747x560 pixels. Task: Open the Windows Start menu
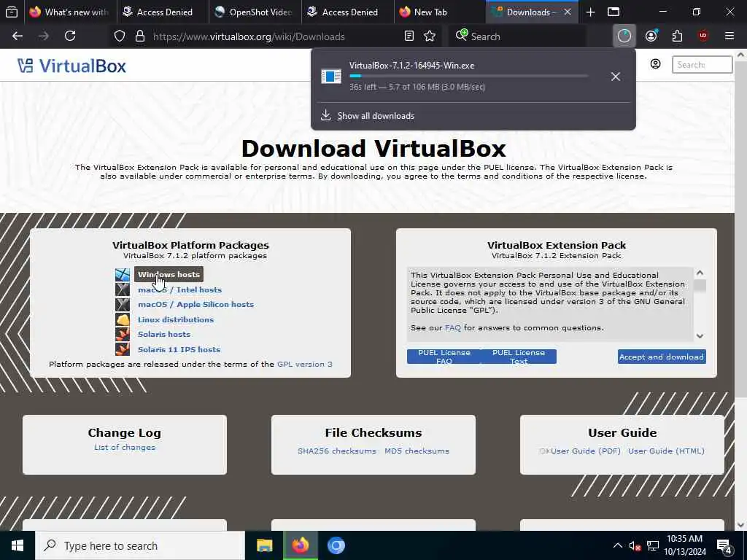(x=18, y=545)
